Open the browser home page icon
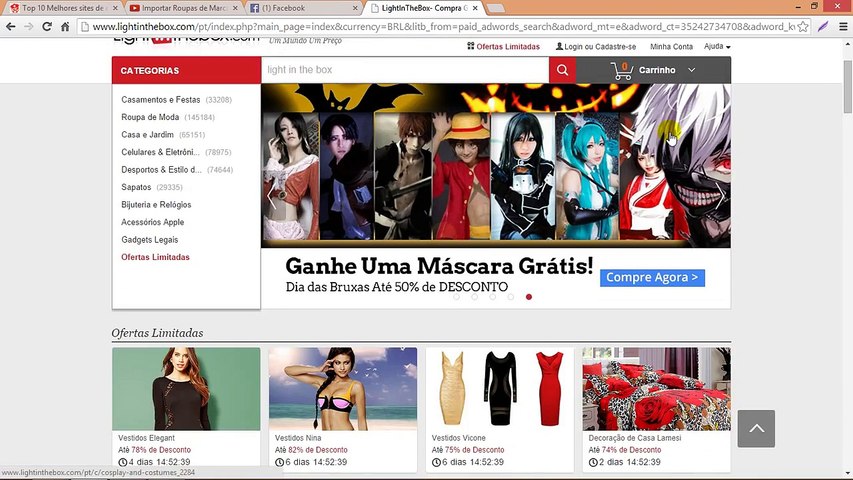Viewport: 853px width, 480px height. pos(65,27)
